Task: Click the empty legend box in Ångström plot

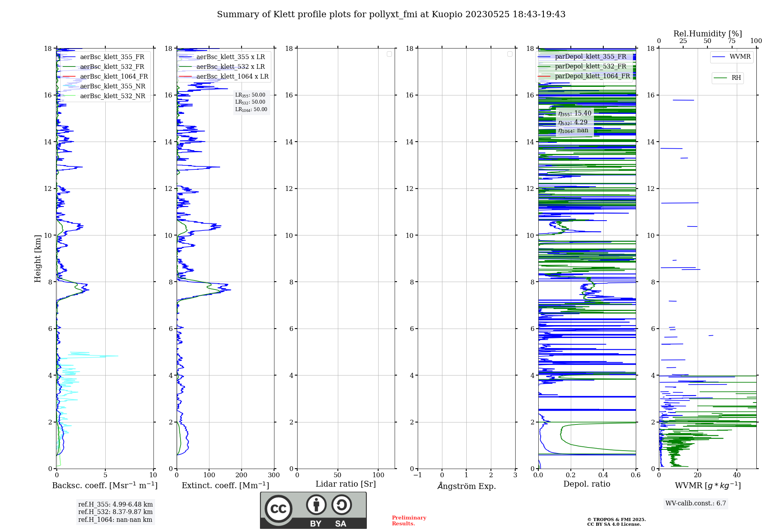Action: point(510,54)
